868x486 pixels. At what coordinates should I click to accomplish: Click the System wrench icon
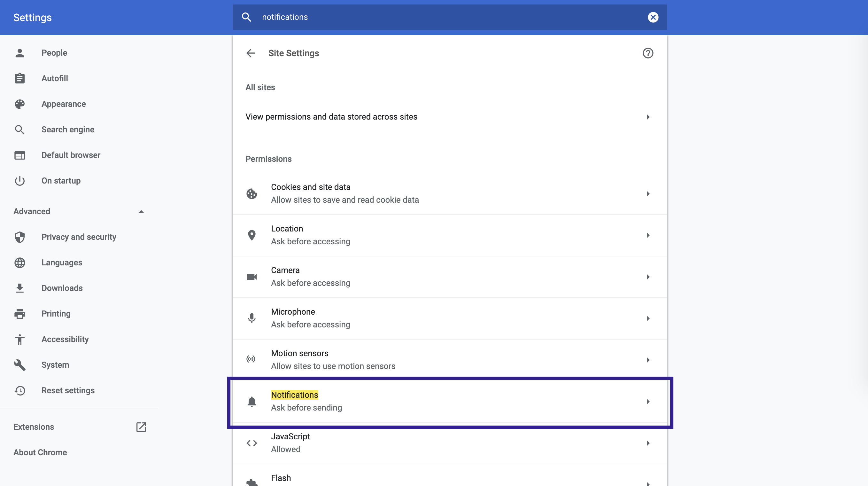pyautogui.click(x=19, y=365)
